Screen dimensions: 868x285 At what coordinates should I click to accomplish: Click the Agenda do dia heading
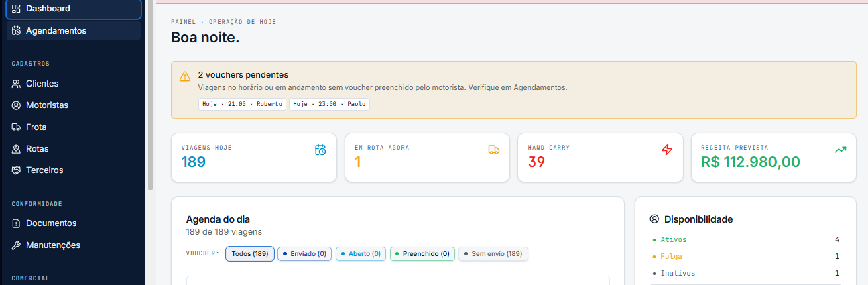click(x=218, y=219)
